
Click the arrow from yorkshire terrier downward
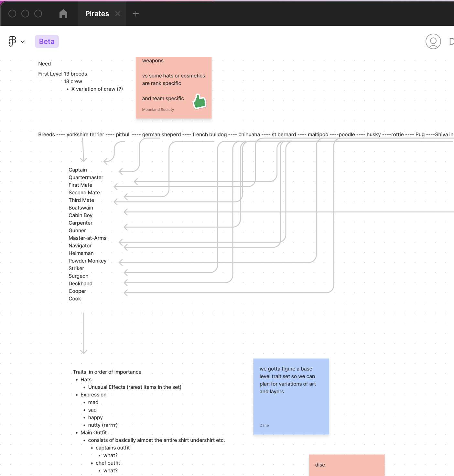point(83,149)
